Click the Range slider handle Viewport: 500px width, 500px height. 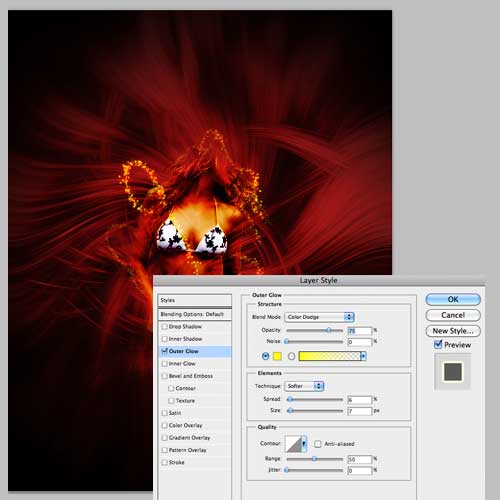pyautogui.click(x=314, y=459)
